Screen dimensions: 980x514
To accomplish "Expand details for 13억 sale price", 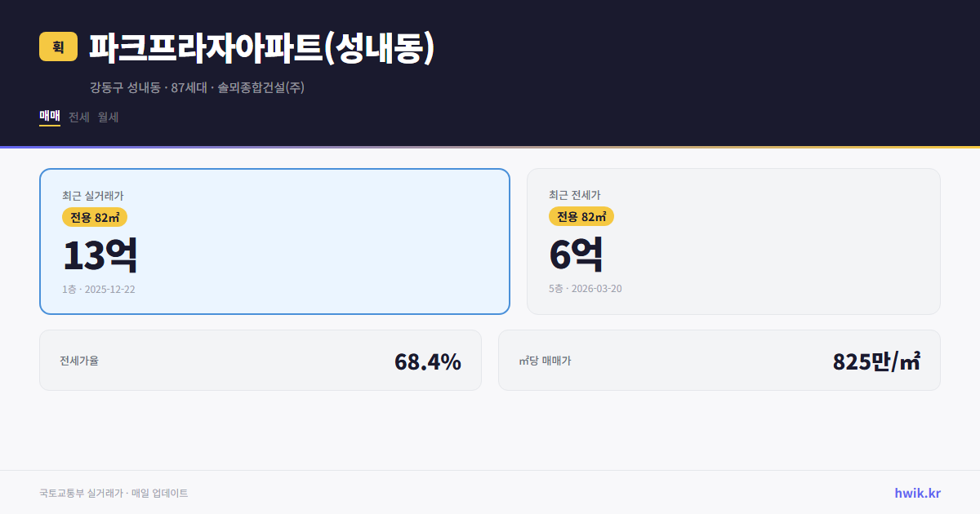I will click(x=99, y=254).
